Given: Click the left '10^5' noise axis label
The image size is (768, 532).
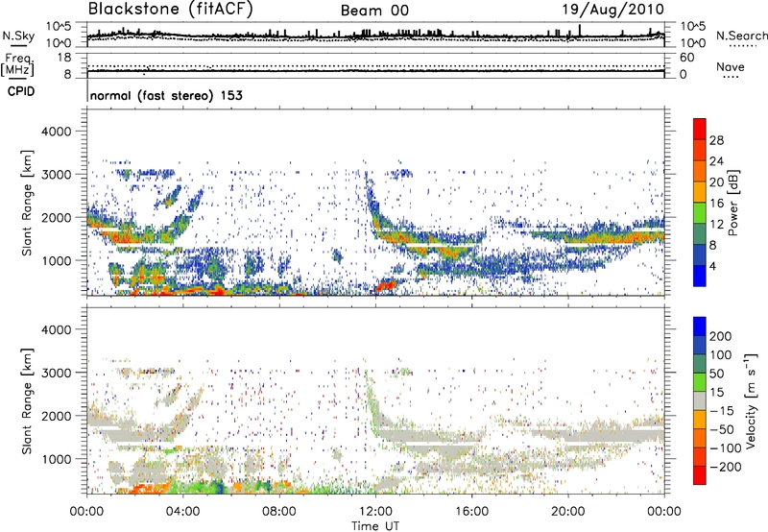Looking at the screenshot, I should (x=59, y=27).
